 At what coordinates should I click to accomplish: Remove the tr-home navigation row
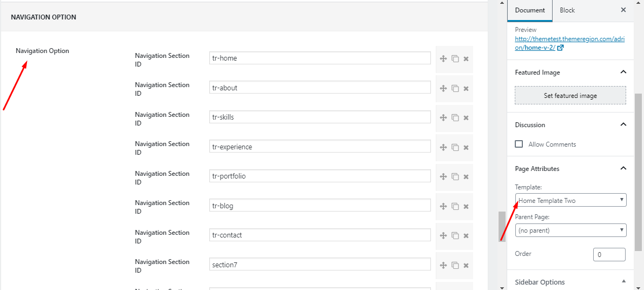pos(466,59)
